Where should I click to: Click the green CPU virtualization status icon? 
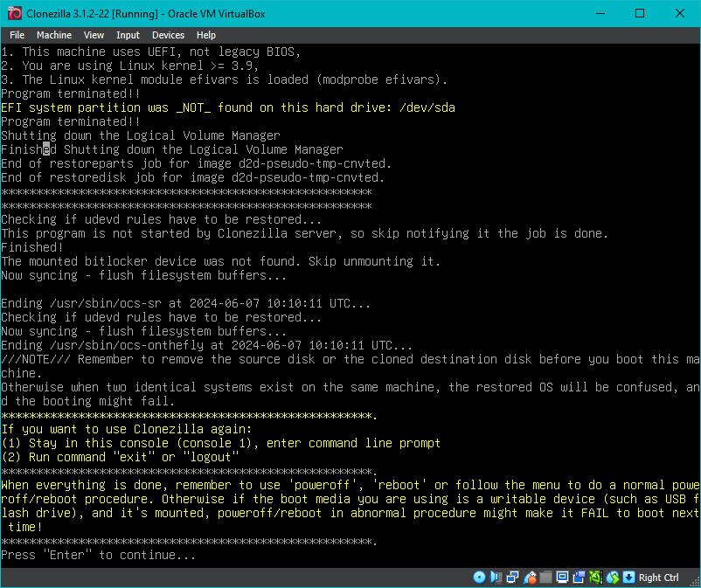tap(596, 578)
